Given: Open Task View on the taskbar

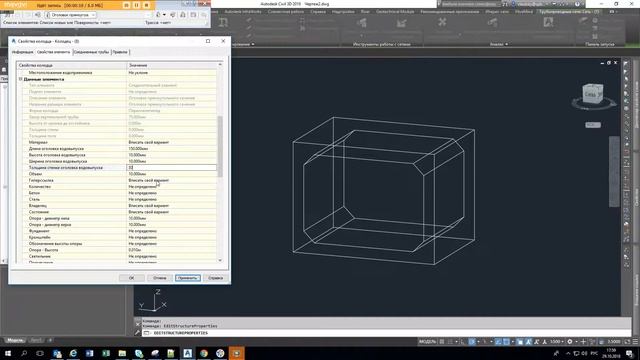Looking at the screenshot, I should coord(40,353).
